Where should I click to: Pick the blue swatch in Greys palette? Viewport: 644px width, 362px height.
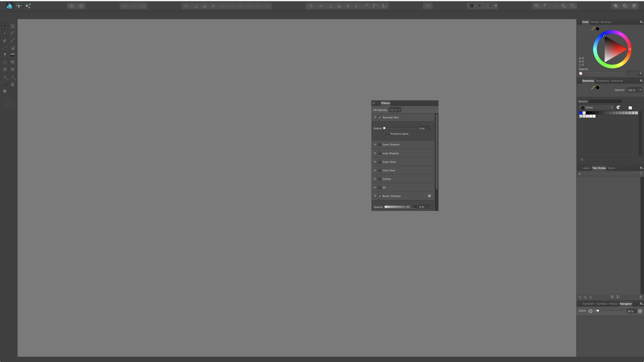tap(581, 113)
